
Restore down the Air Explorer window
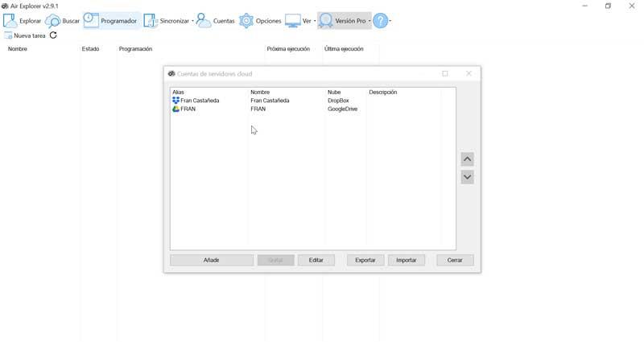pyautogui.click(x=608, y=6)
